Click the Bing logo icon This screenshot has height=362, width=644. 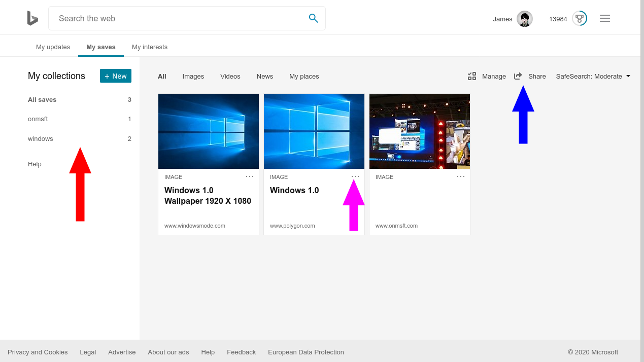pyautogui.click(x=32, y=18)
